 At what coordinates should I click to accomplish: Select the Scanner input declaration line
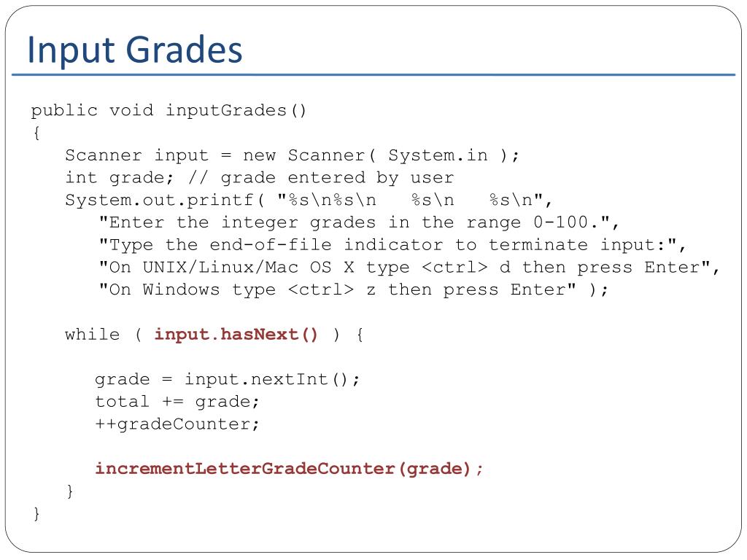(292, 156)
